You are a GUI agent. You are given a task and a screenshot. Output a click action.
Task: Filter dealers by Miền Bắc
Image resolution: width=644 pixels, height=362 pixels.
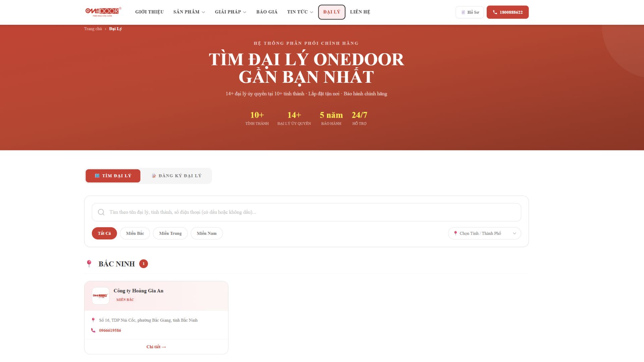[x=135, y=233]
